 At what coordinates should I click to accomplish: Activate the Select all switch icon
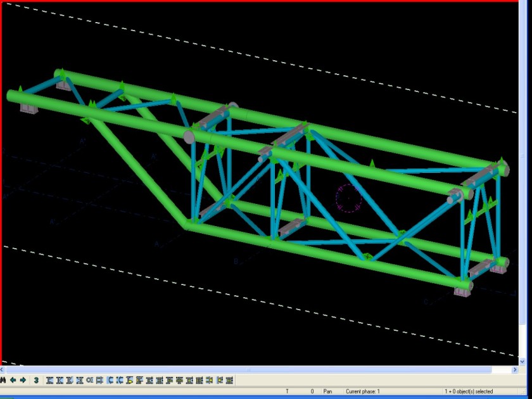pyautogui.click(x=49, y=380)
